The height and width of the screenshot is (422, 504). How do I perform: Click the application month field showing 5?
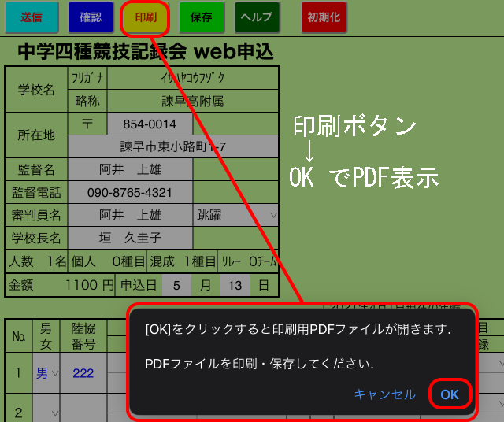coord(176,284)
